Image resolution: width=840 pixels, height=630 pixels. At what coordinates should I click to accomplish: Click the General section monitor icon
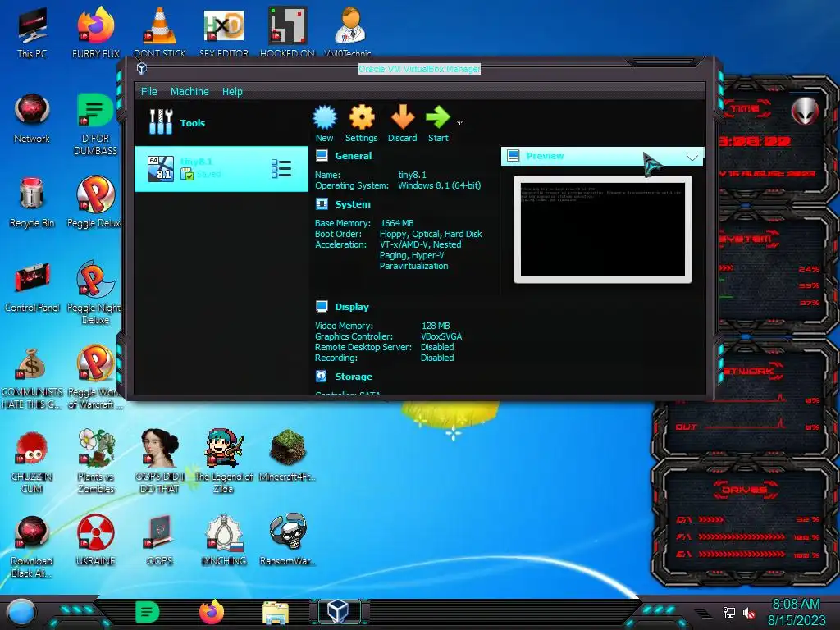(322, 156)
